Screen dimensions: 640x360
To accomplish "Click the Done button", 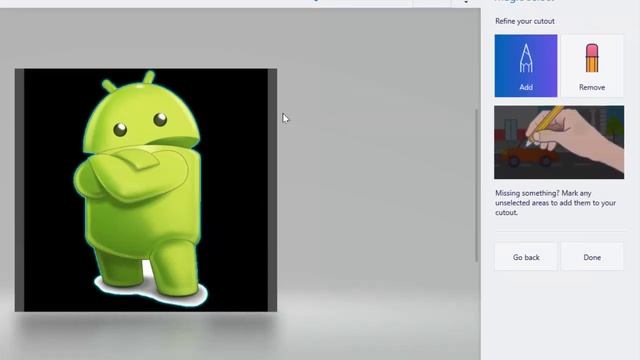I will pyautogui.click(x=592, y=257).
